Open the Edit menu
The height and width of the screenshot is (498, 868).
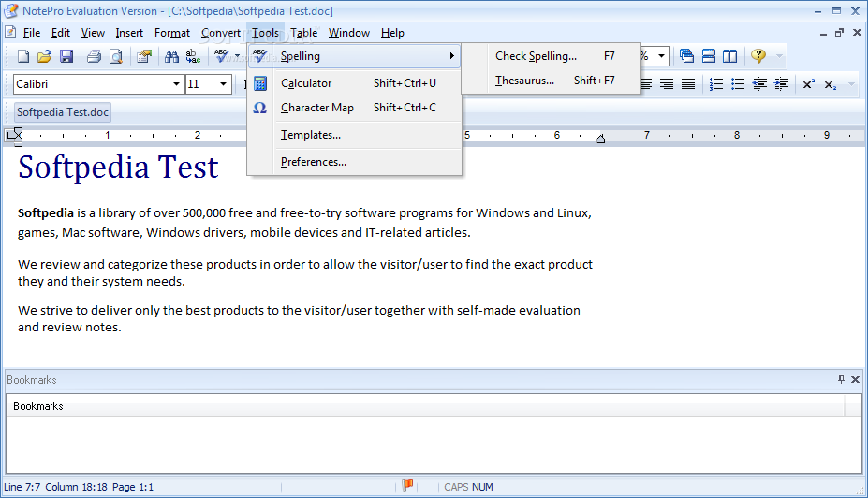[x=60, y=33]
